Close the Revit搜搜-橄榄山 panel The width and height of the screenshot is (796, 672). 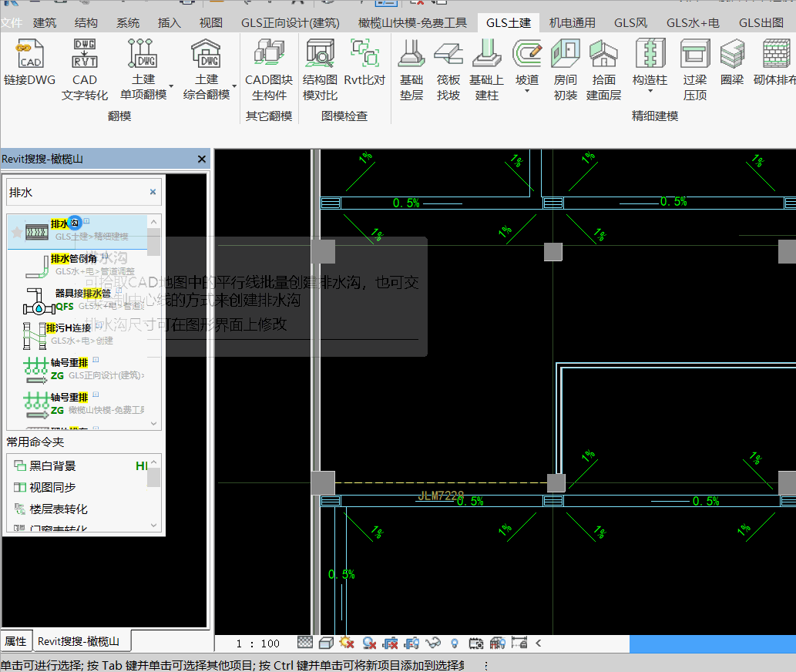click(x=202, y=159)
